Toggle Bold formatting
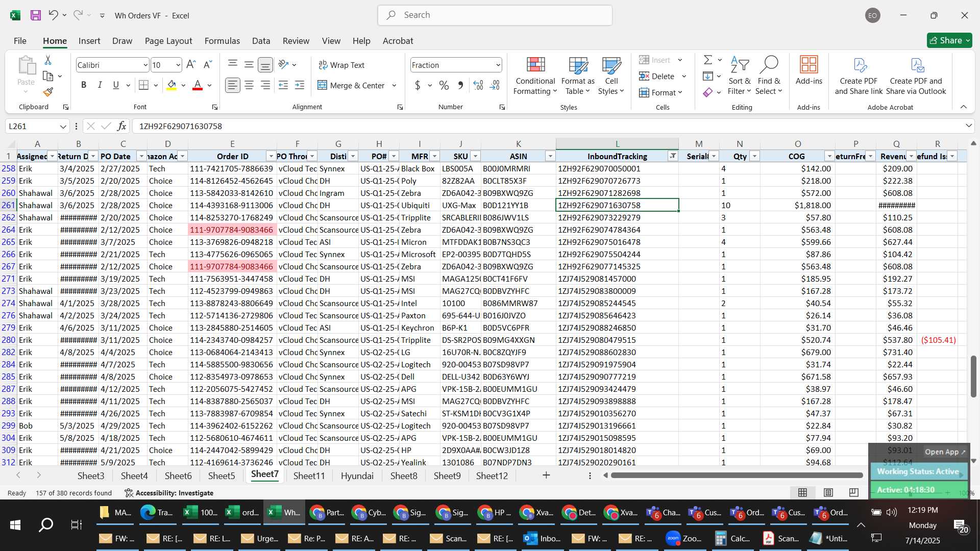The image size is (980, 551). point(84,85)
